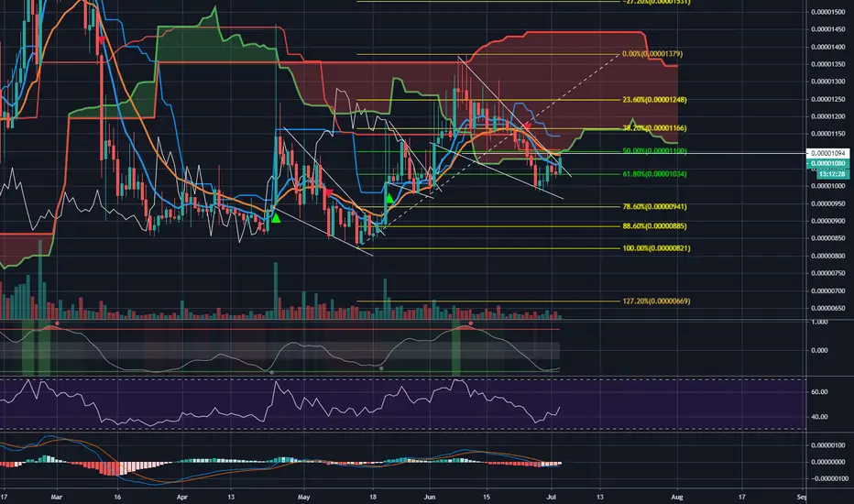Click the 60.00 RSI scale label
The width and height of the screenshot is (854, 504).
pyautogui.click(x=819, y=392)
